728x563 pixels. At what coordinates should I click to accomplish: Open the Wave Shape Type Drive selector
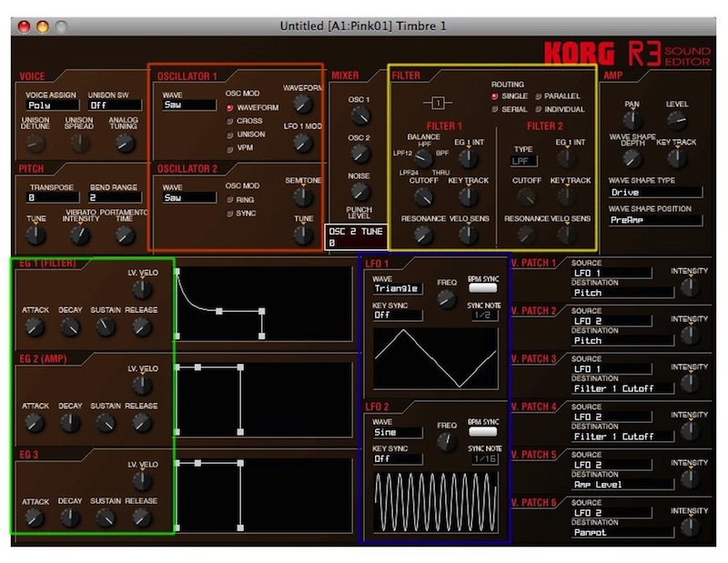[654, 193]
